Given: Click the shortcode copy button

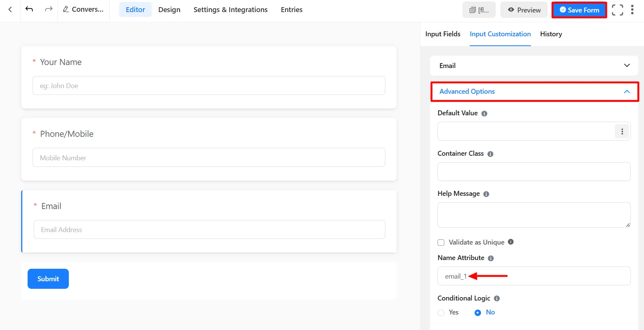Looking at the screenshot, I should click(479, 10).
